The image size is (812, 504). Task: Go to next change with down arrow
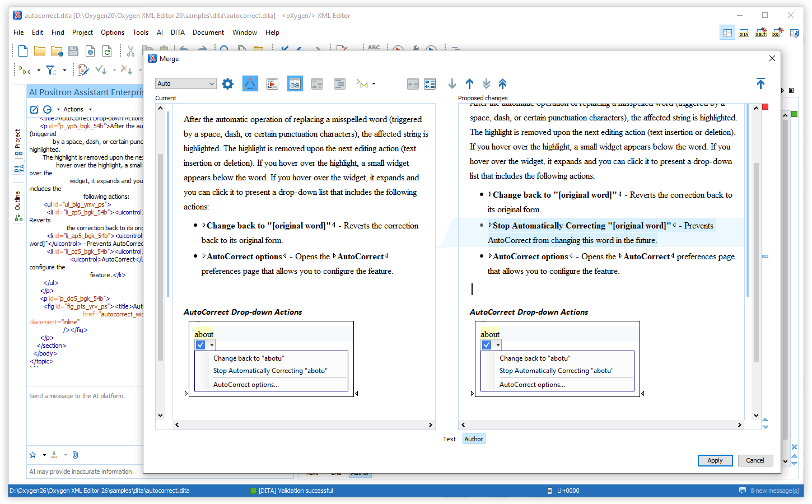coord(452,84)
